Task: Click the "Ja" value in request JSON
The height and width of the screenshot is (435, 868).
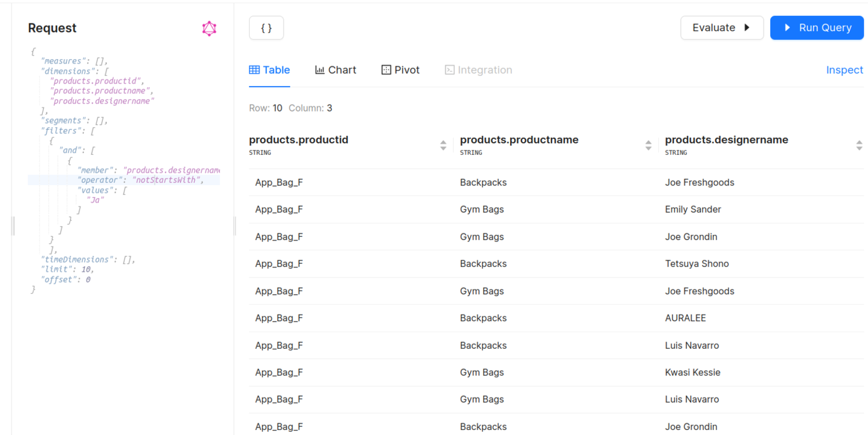Action: (95, 200)
